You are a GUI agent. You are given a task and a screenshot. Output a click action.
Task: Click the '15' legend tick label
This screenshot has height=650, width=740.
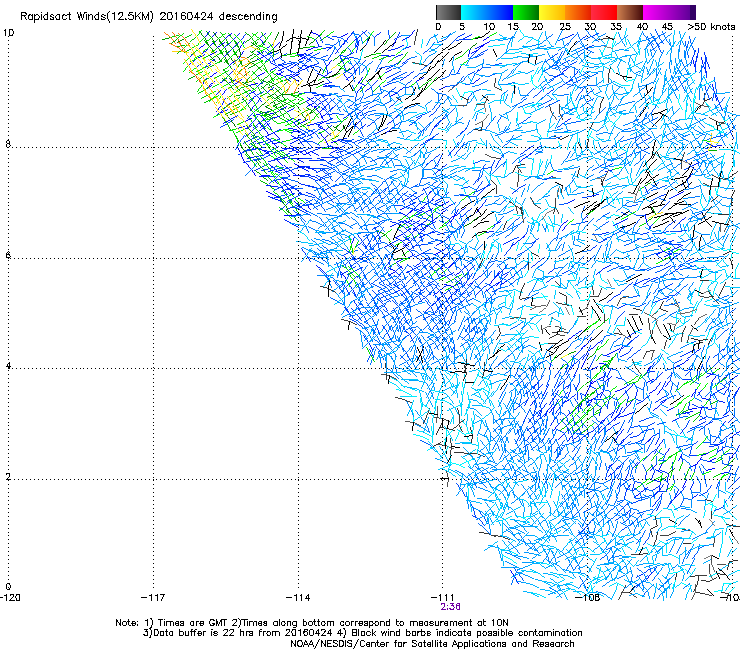point(513,27)
